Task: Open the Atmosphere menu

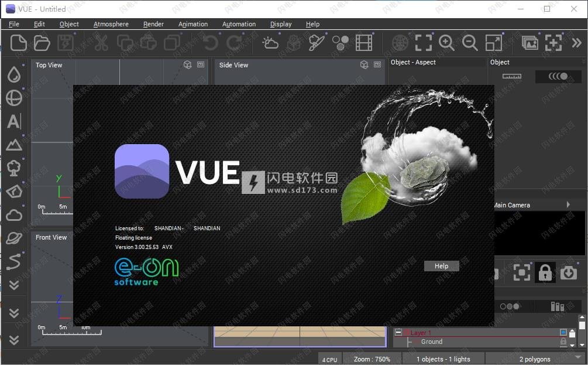Action: click(111, 24)
